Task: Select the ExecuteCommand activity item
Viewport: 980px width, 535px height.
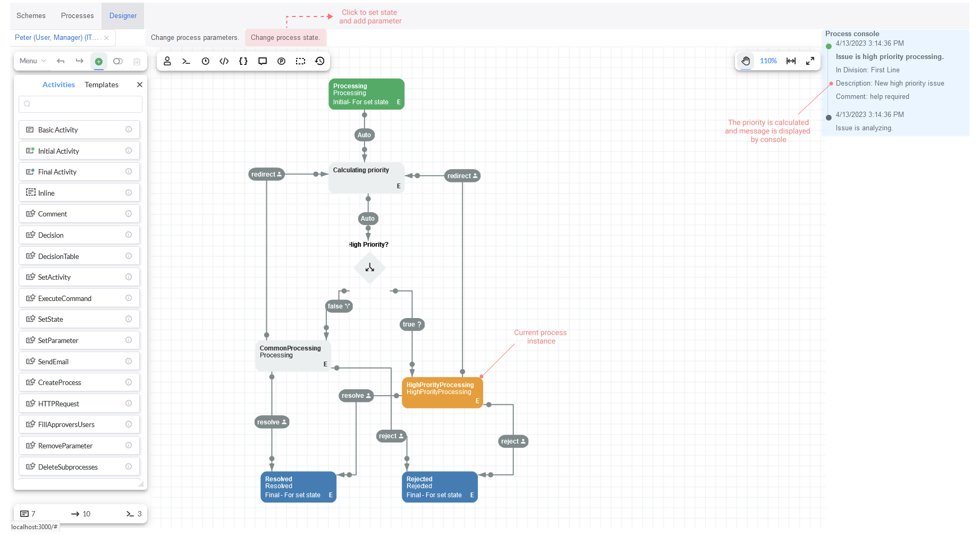Action: click(x=79, y=298)
